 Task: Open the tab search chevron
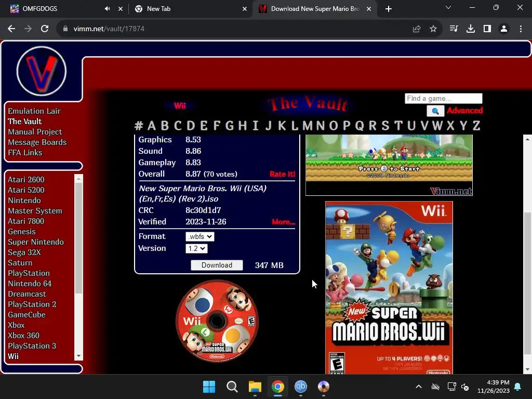point(448,7)
